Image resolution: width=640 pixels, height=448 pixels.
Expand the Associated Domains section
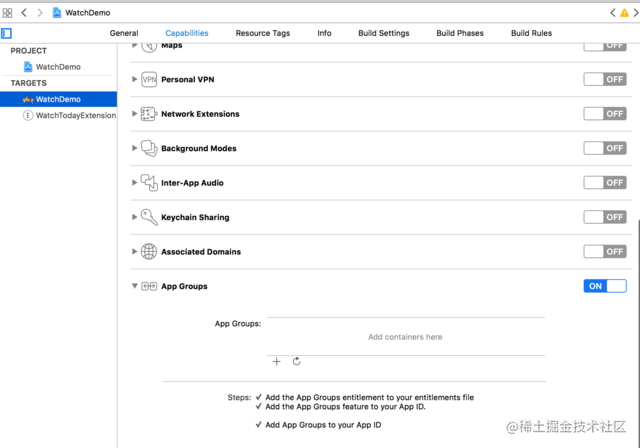pos(134,251)
